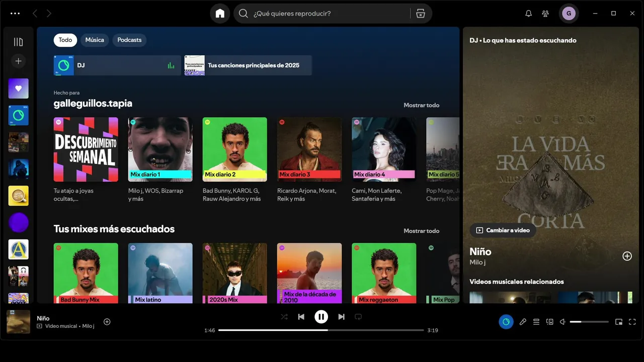The image size is (644, 362).
Task: Toggle repeat mode
Action: pos(358,317)
